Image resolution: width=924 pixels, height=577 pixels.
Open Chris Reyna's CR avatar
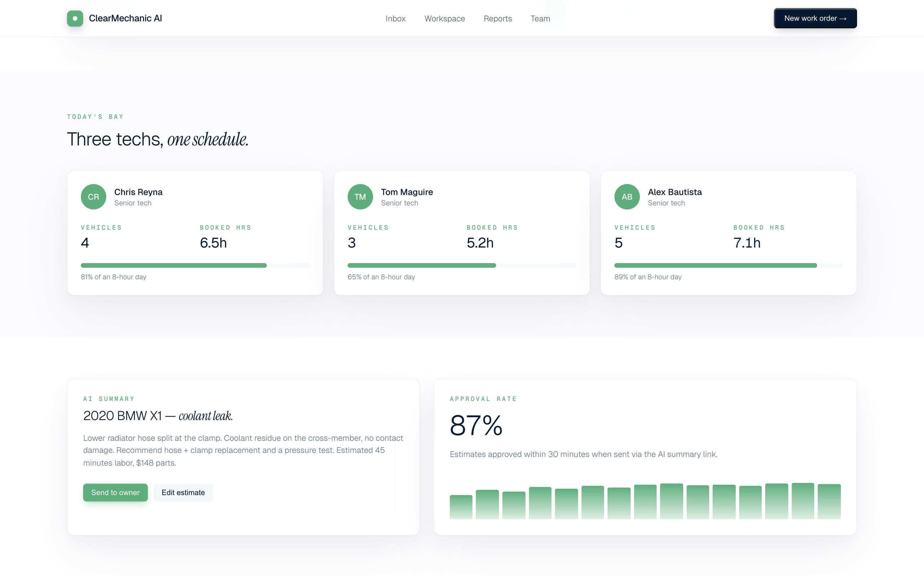(93, 197)
